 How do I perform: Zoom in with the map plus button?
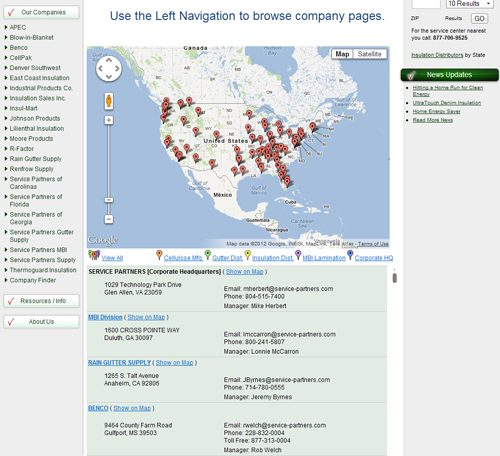point(109,120)
